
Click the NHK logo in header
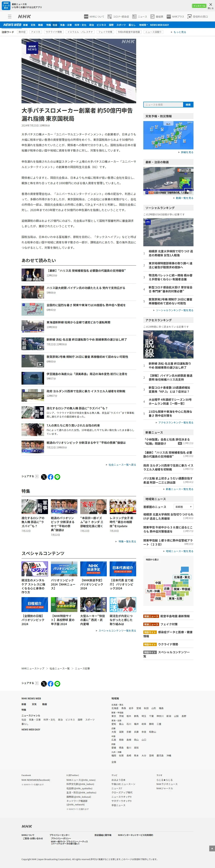[x=24, y=17]
